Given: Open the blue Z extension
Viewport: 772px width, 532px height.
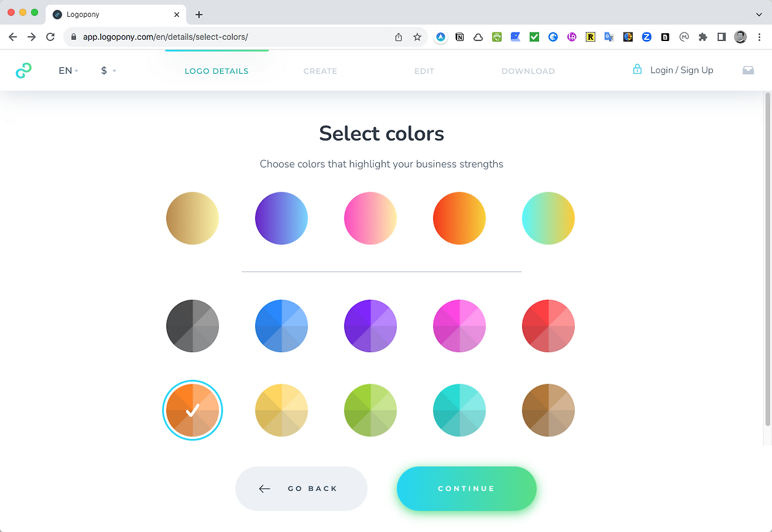Looking at the screenshot, I should click(x=647, y=37).
